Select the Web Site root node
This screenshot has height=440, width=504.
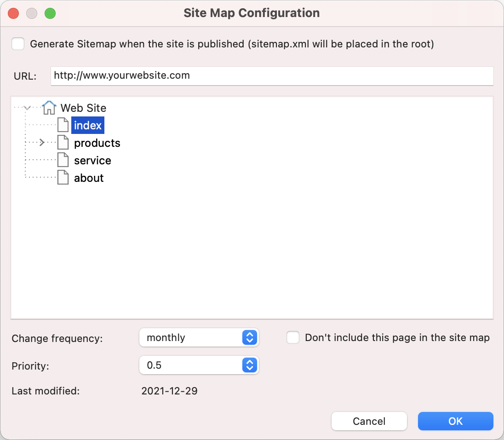[x=83, y=107]
